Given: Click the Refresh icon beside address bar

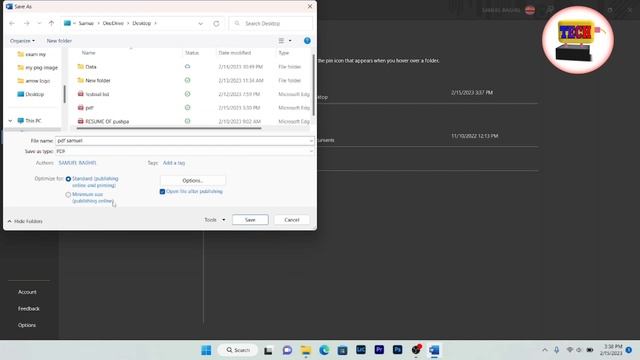Looking at the screenshot, I should pyautogui.click(x=216, y=24).
